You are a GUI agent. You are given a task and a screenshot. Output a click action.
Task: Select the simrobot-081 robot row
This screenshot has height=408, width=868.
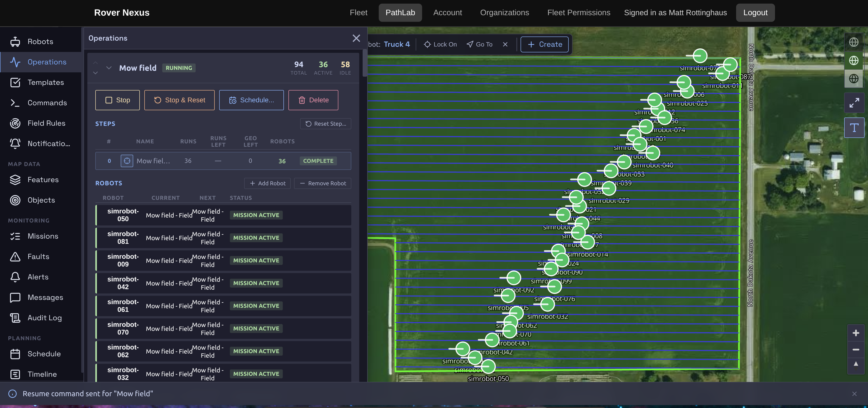[x=223, y=238]
